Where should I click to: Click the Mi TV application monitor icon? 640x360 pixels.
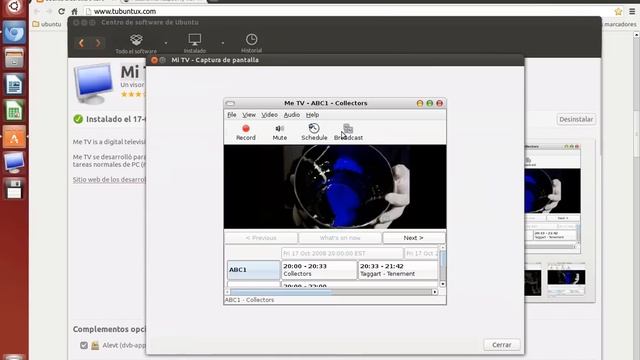click(x=93, y=83)
